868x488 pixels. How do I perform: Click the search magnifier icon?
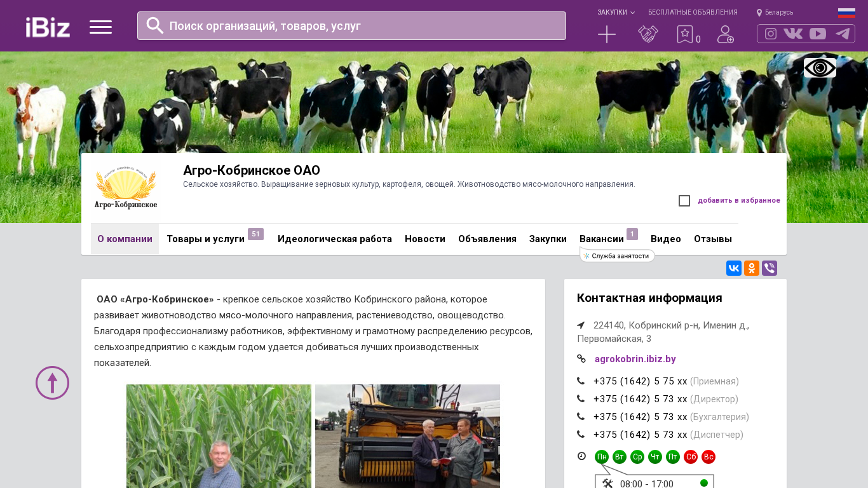coord(155,25)
